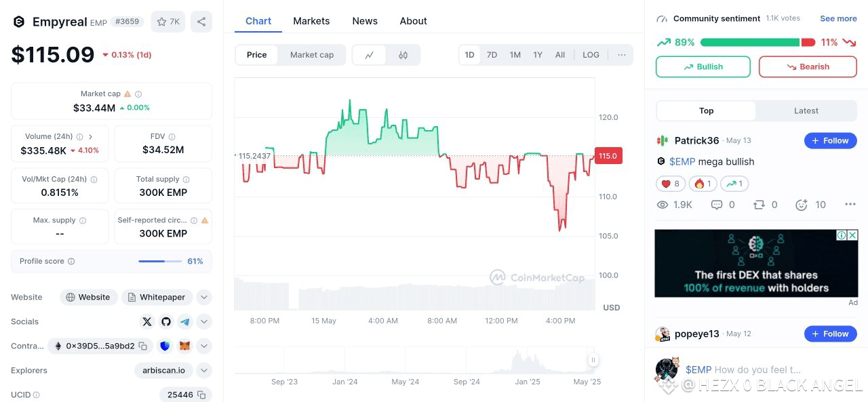
Task: Click the emoji reaction icon showing 10
Action: pyautogui.click(x=801, y=205)
